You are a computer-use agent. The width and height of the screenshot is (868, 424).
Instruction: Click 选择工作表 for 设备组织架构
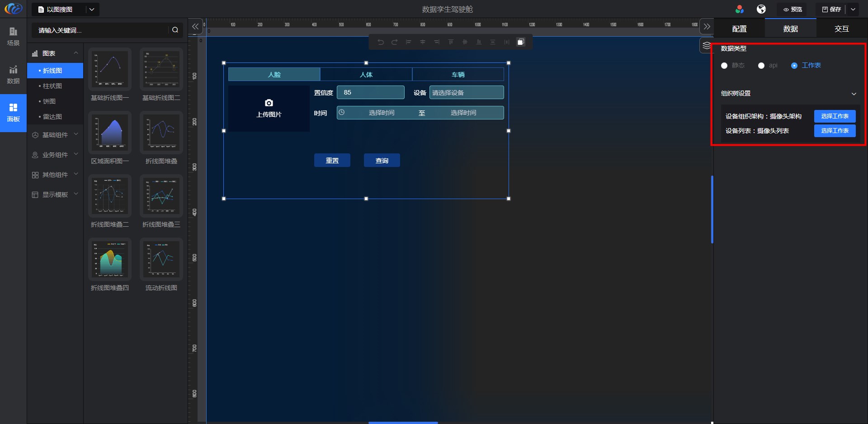click(x=835, y=116)
